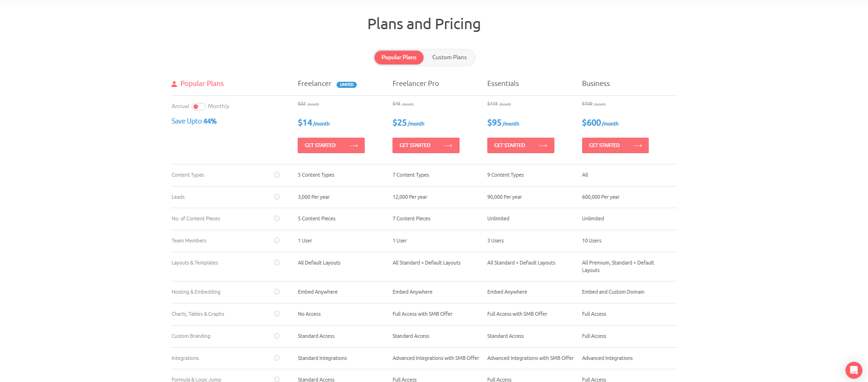Show info for Layouts & Templates
The height and width of the screenshot is (382, 868).
[x=277, y=263]
